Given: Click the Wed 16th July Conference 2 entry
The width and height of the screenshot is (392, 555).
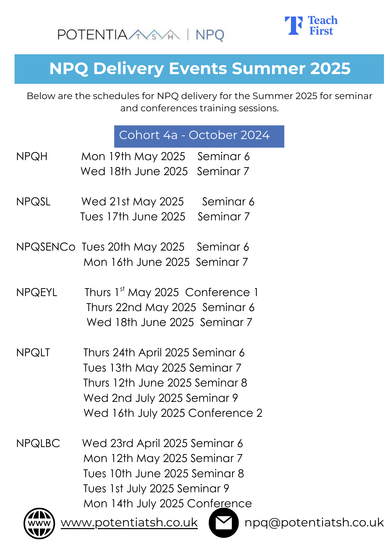Looking at the screenshot, I should [x=173, y=413].
